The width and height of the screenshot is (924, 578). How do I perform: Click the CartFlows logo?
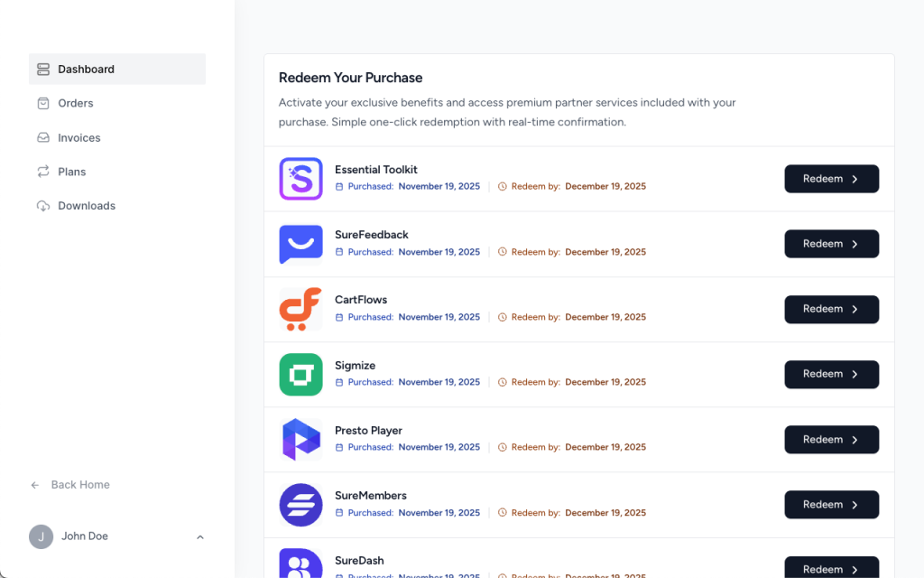(300, 309)
